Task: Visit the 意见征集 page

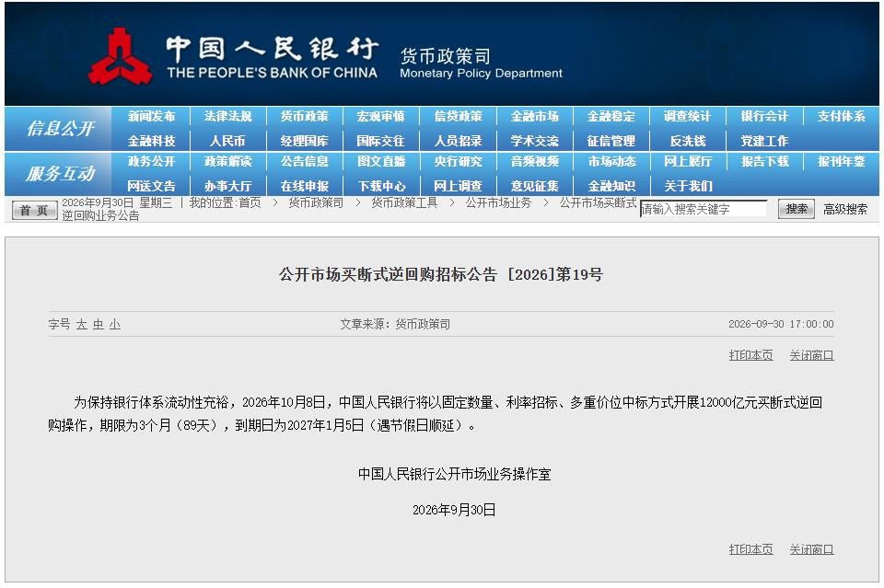Action: [x=534, y=186]
